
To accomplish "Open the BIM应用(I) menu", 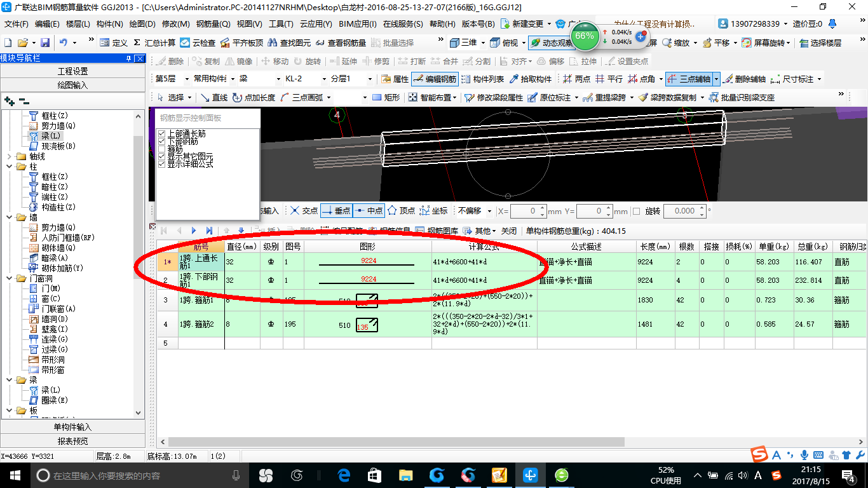I will pyautogui.click(x=358, y=24).
